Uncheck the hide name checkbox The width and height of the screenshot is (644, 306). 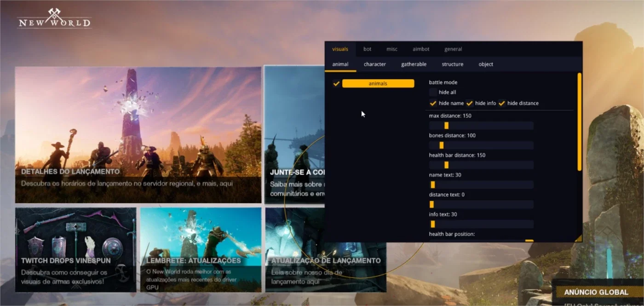(x=433, y=103)
